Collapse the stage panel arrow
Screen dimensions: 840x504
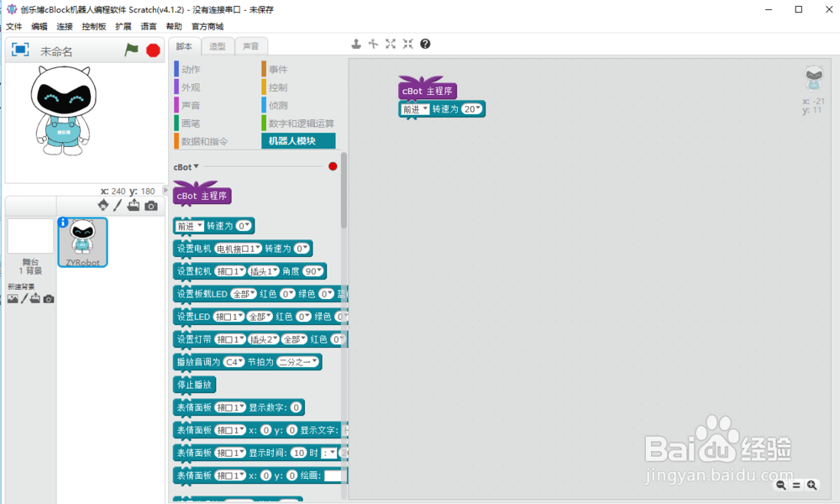(165, 190)
